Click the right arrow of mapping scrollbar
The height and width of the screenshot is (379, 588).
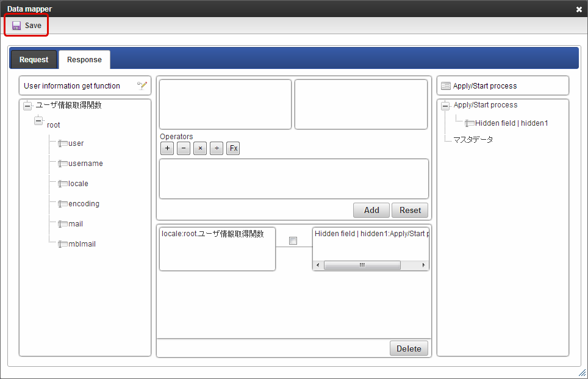click(x=423, y=265)
